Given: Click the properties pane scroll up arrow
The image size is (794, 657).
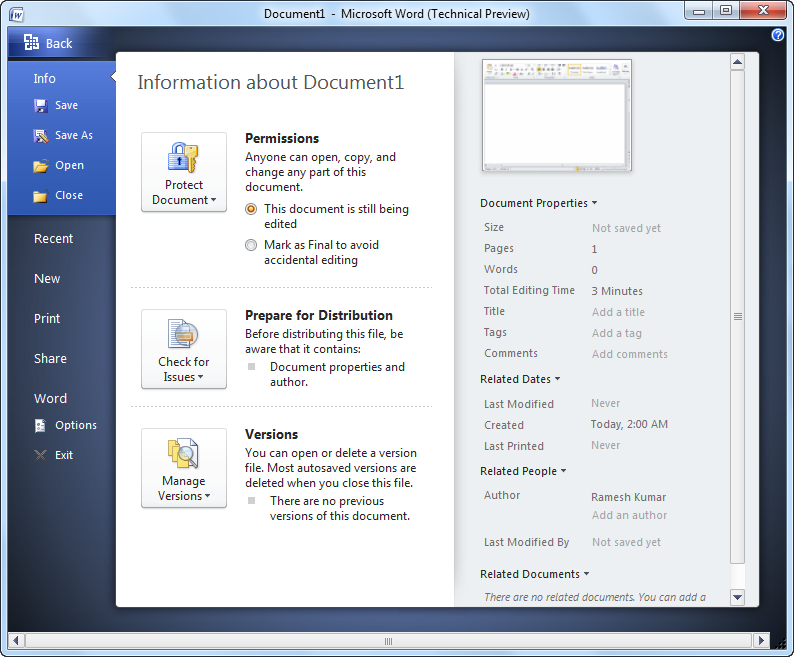Looking at the screenshot, I should [x=737, y=62].
